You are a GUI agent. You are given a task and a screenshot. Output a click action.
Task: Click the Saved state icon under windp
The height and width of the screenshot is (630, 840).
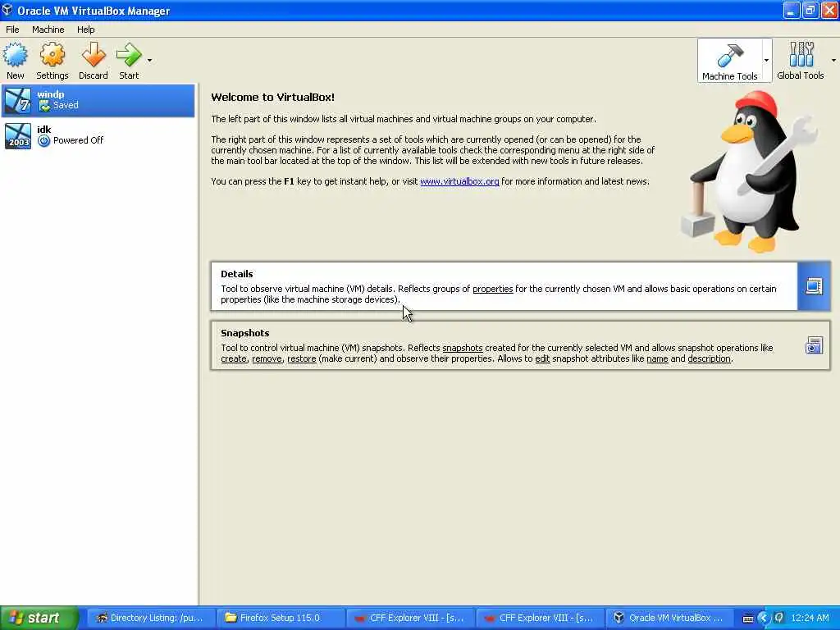pos(44,106)
